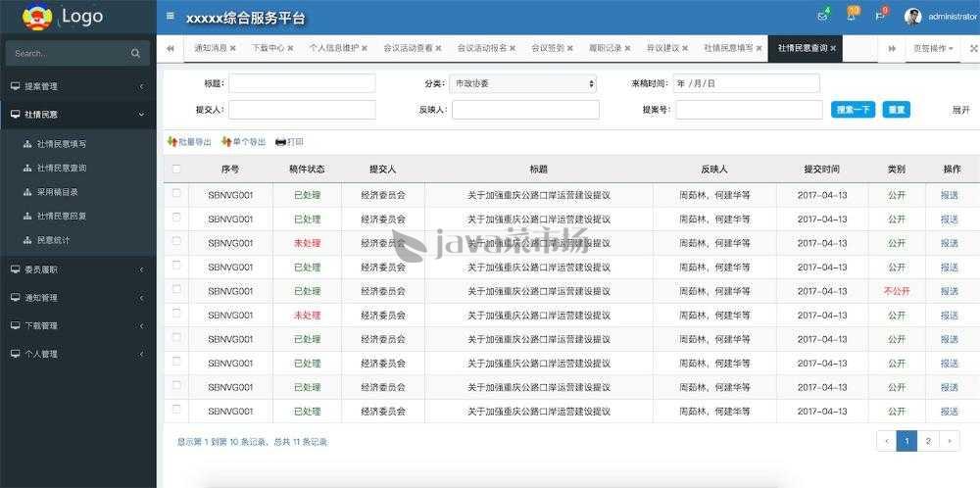Click the 批量导出 export icon
This screenshot has width=980, height=488.
coord(172,142)
